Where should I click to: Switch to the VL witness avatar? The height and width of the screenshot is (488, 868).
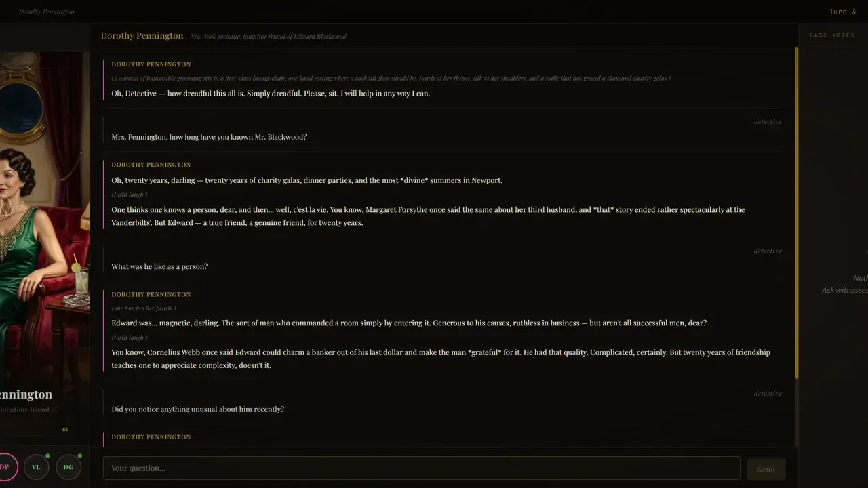(37, 467)
